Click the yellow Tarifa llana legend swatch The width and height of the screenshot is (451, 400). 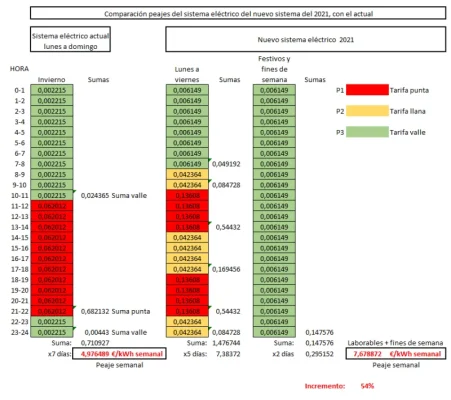tap(367, 111)
